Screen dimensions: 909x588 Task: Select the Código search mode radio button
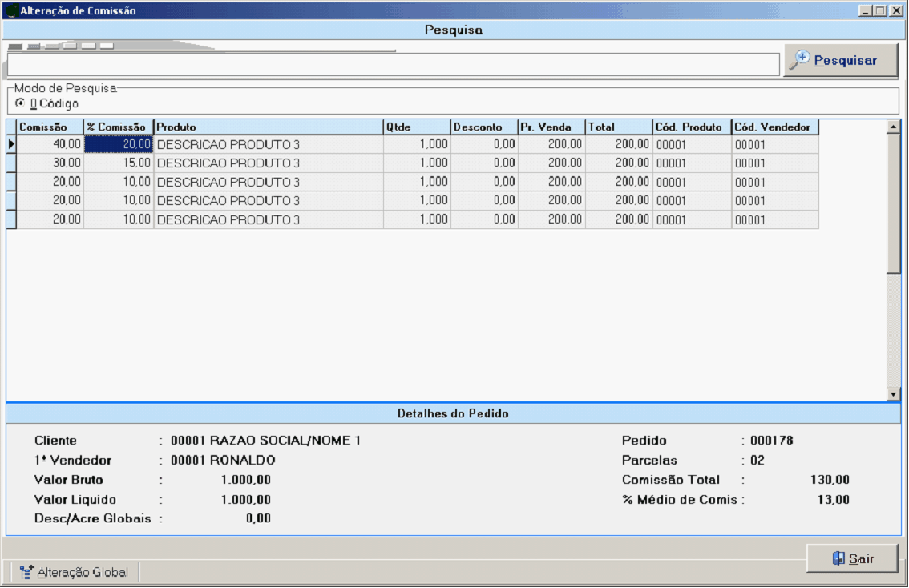click(x=20, y=103)
